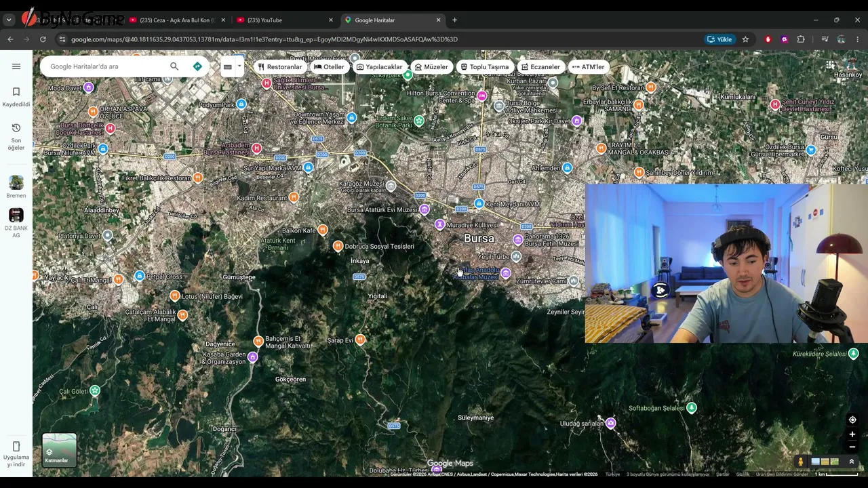Click the Panorama 1326 Bursa Fetih Müzesi pin
This screenshot has height=488, width=868.
(x=517, y=239)
